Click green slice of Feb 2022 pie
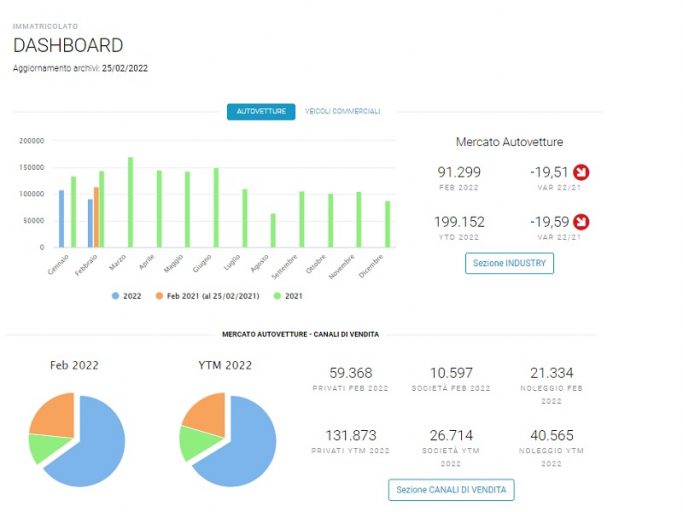 45,448
